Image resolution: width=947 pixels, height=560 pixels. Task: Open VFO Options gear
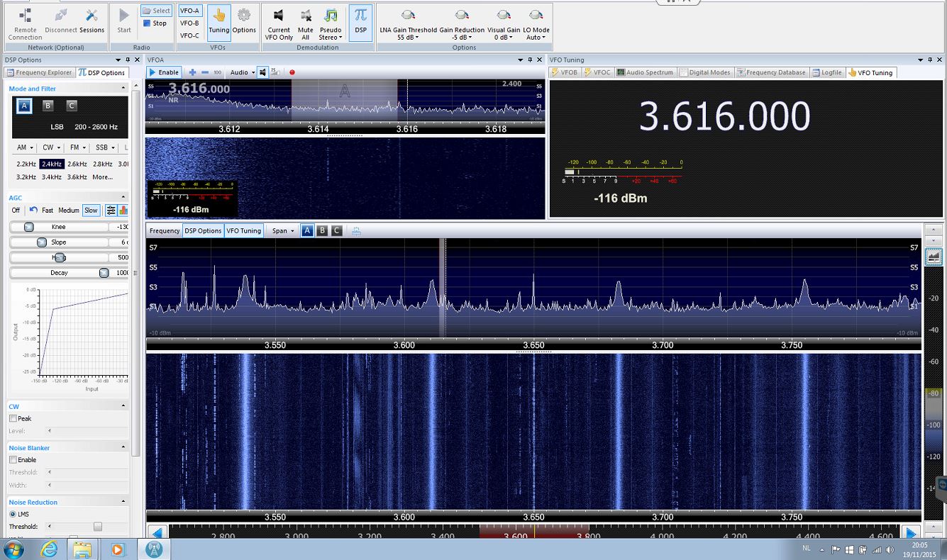pos(244,21)
